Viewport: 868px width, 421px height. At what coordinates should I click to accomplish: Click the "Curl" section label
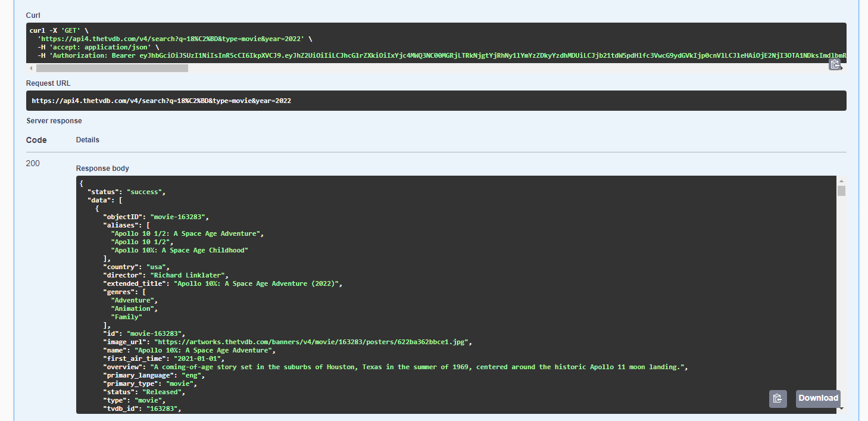pos(33,15)
